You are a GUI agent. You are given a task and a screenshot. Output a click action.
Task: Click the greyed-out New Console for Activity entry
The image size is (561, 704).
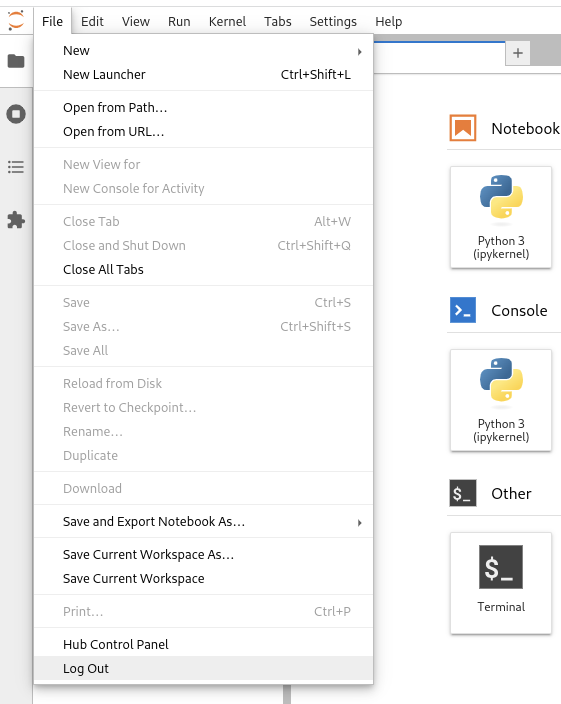coord(203,189)
